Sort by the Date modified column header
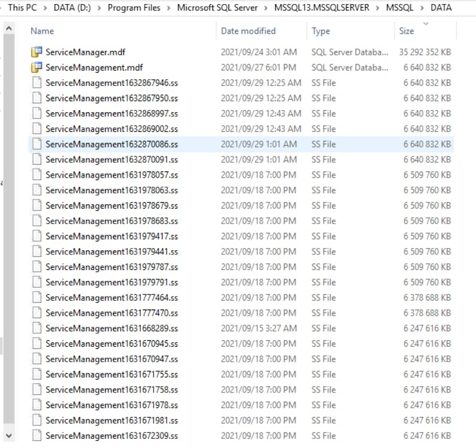The image size is (476, 448). point(247,30)
